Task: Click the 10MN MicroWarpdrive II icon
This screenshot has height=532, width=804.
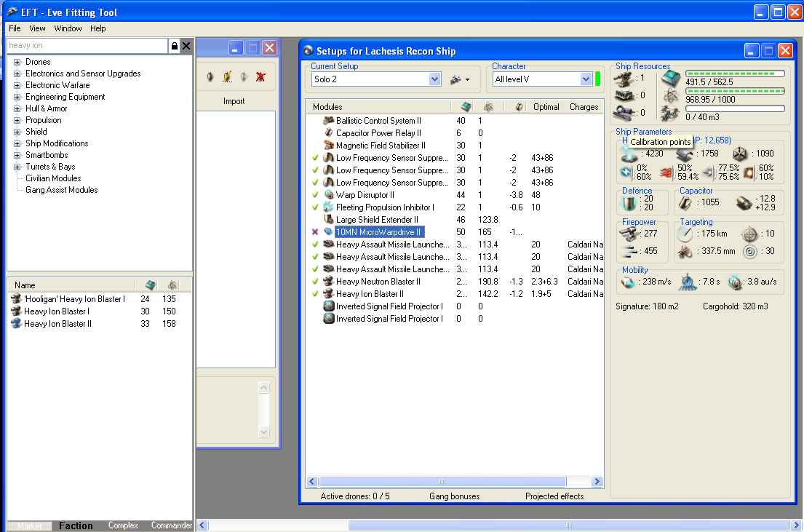Action: 329,232
